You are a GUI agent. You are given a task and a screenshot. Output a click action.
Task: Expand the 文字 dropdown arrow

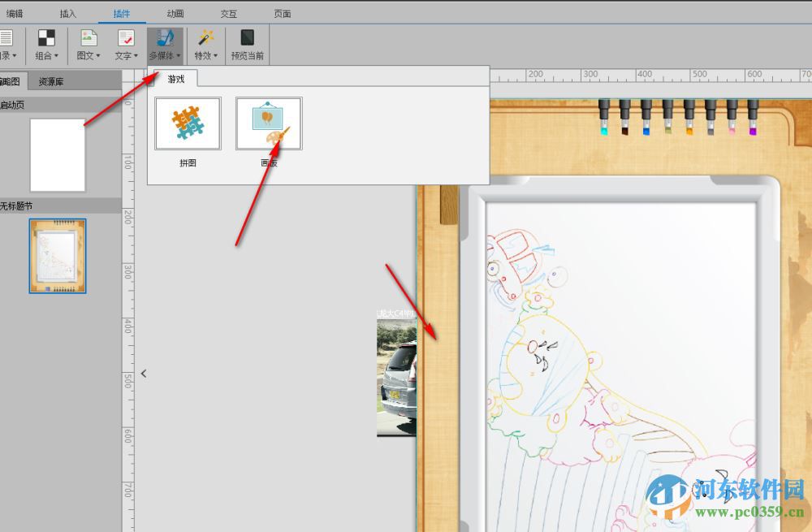tap(136, 55)
